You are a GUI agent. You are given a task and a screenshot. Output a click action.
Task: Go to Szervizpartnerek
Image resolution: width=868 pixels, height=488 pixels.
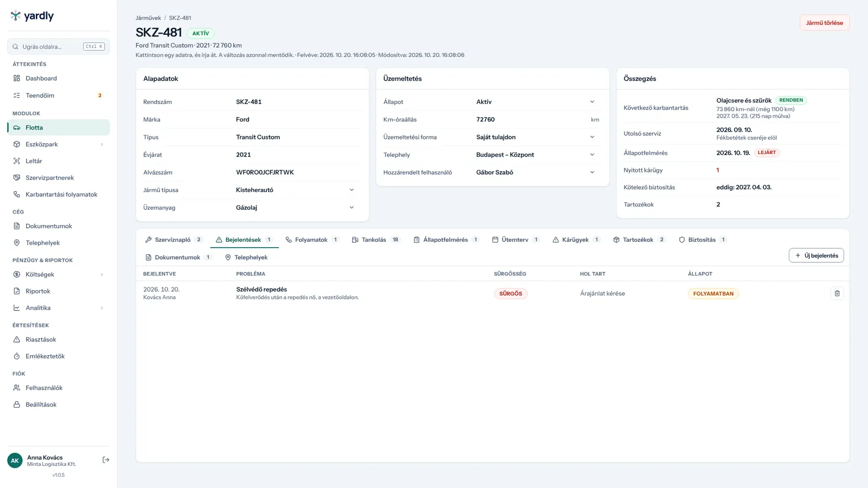[x=59, y=178]
